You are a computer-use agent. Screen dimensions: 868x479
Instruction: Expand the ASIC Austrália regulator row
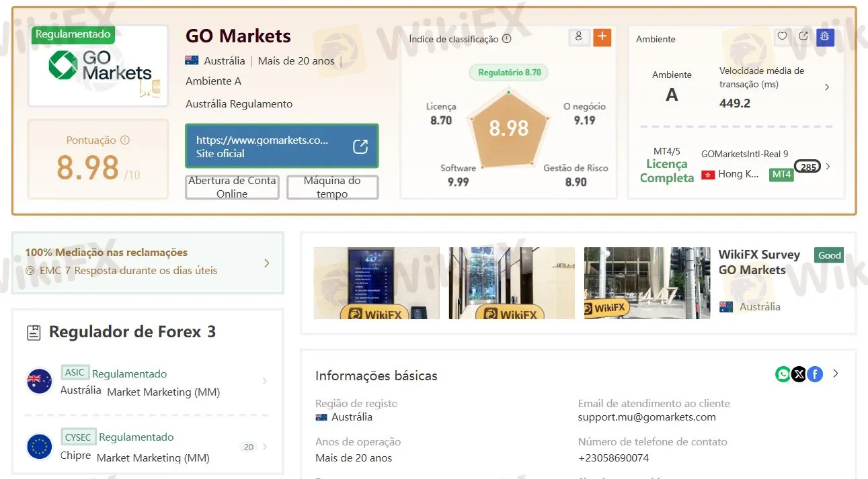148,382
